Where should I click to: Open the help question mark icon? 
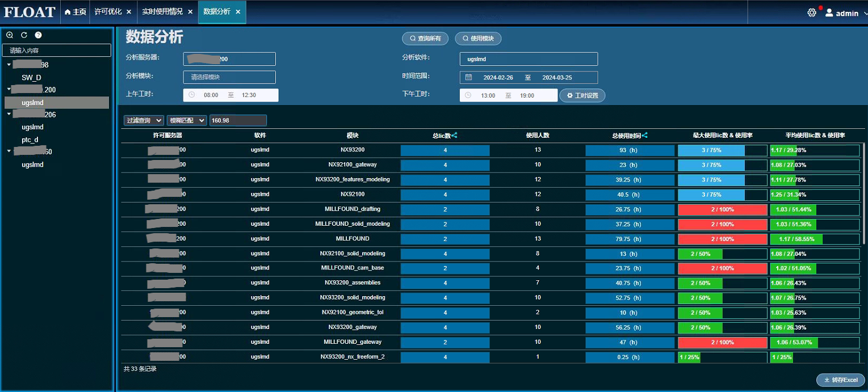pyautogui.click(x=38, y=35)
